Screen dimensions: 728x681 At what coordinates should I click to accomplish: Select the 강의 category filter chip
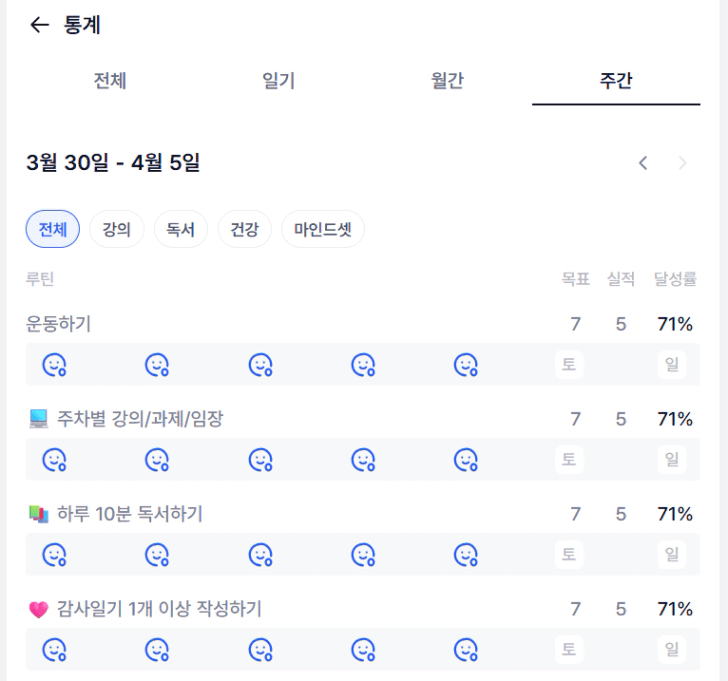point(117,230)
